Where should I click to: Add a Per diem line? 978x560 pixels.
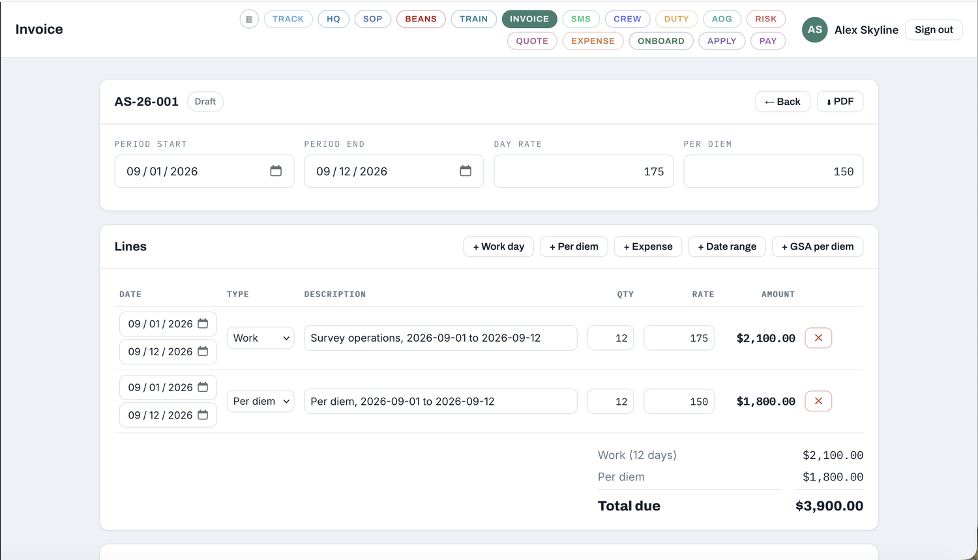point(574,246)
